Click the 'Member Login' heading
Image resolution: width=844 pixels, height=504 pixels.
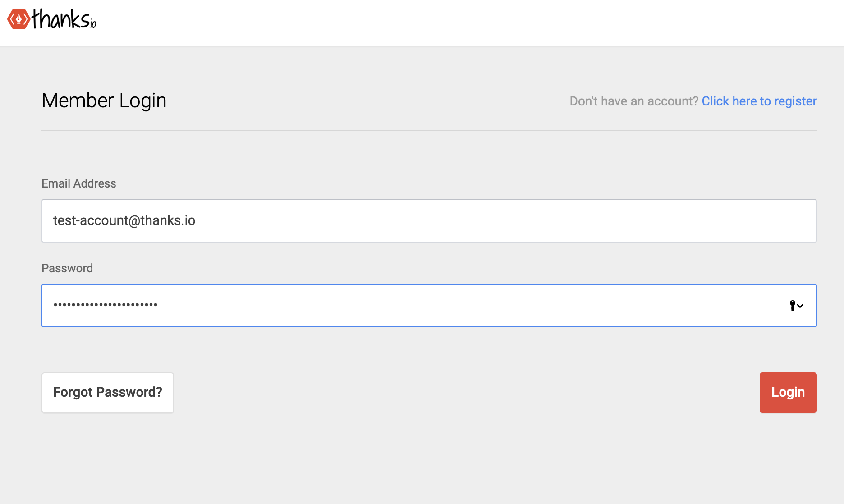pos(104,101)
